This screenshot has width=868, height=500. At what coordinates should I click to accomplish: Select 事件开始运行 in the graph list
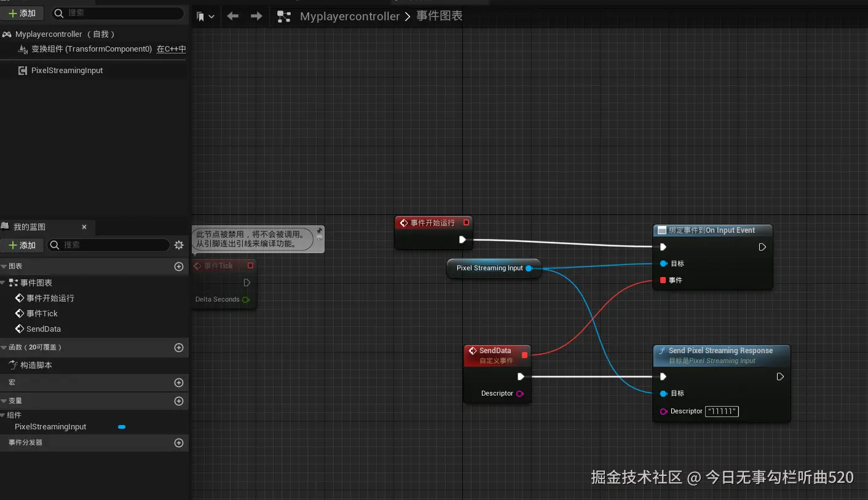point(50,299)
